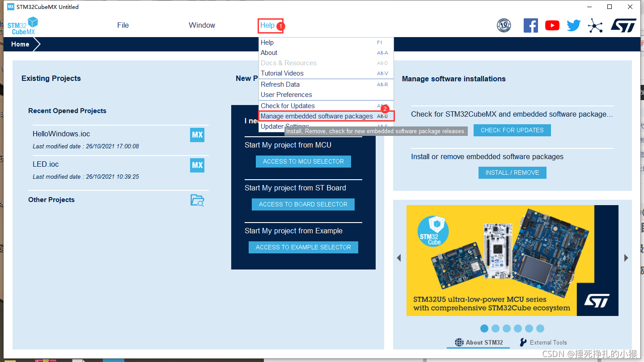
Task: Click Start My project from ST Board text
Action: [295, 188]
